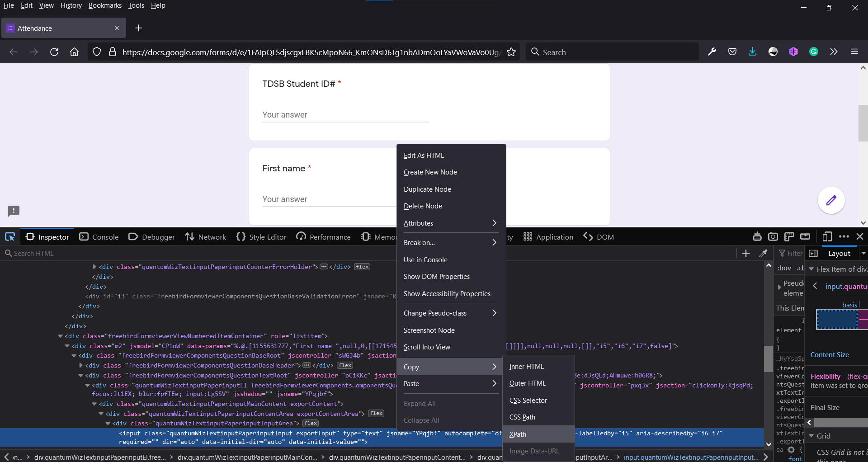The height and width of the screenshot is (462, 868).
Task: Toggle the .cls class panel
Action: click(799, 268)
